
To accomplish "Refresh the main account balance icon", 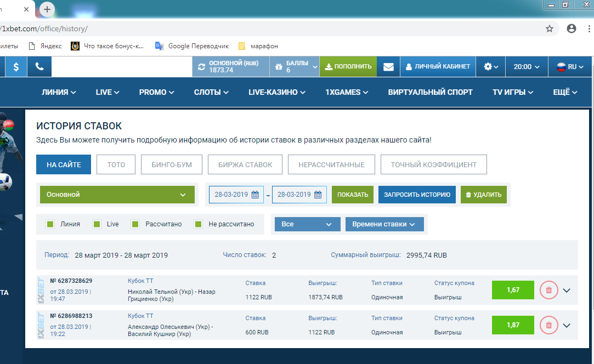I will pos(201,67).
